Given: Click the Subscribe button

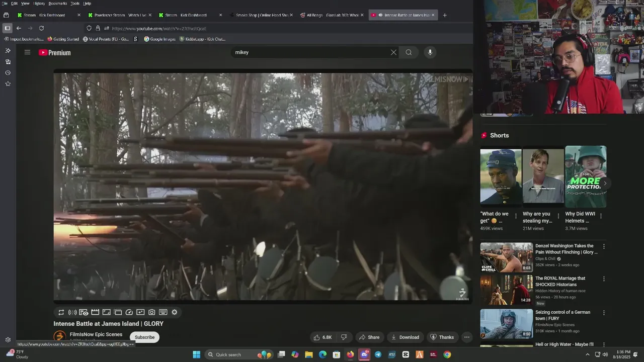Looking at the screenshot, I should [x=144, y=337].
